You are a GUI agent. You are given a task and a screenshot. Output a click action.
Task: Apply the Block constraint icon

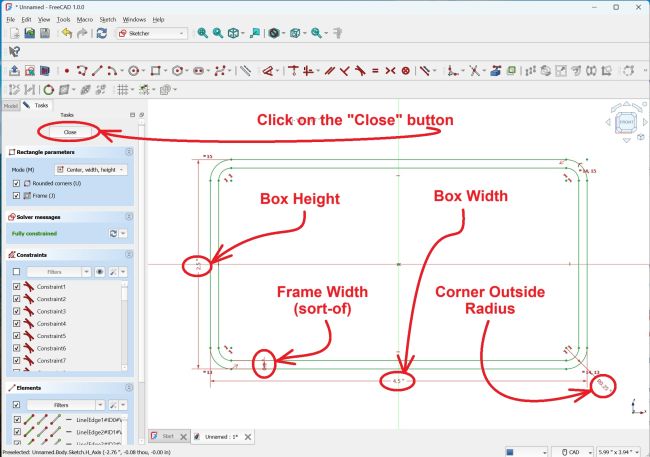click(405, 71)
